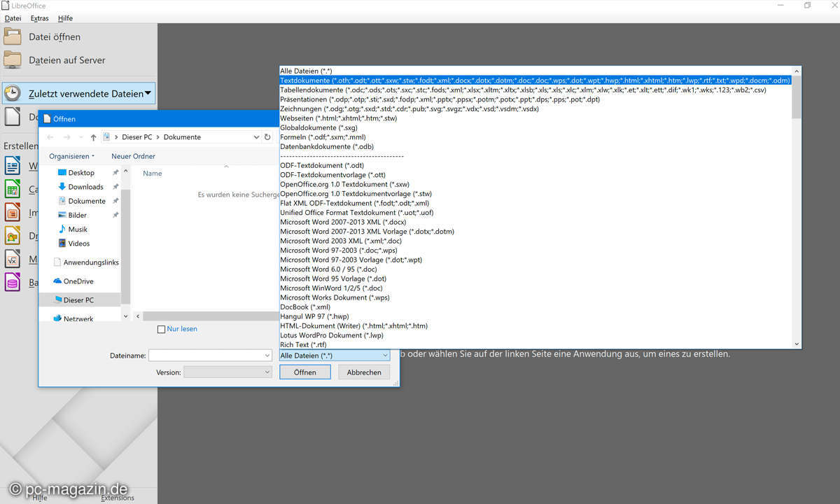840x504 pixels.
Task: Open the Datei menu
Action: 13,18
